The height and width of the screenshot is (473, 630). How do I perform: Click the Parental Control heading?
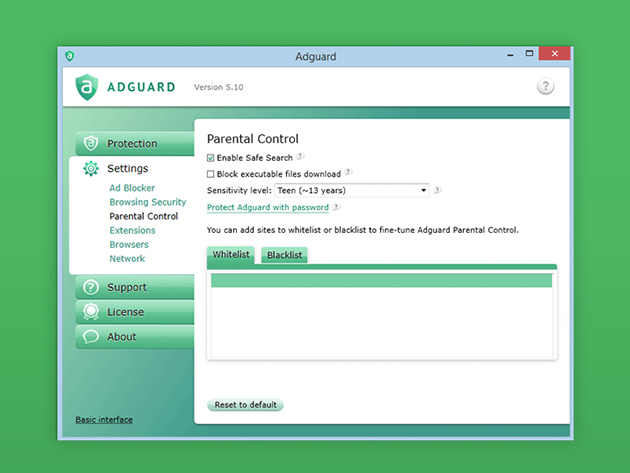[x=253, y=139]
